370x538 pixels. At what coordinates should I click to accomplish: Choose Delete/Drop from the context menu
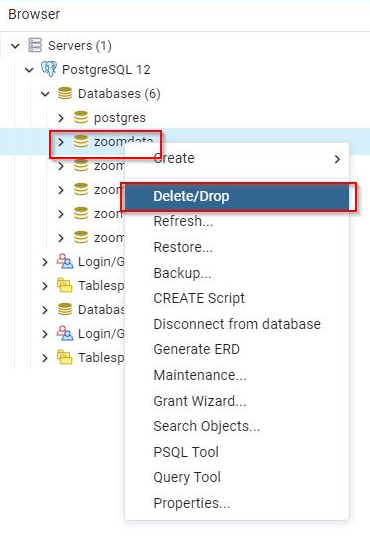[x=237, y=196]
